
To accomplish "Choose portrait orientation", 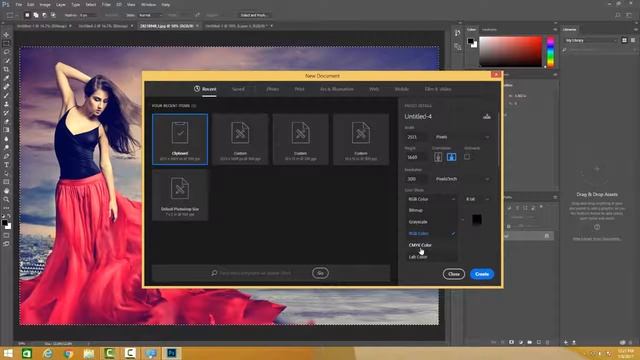I will (438, 157).
